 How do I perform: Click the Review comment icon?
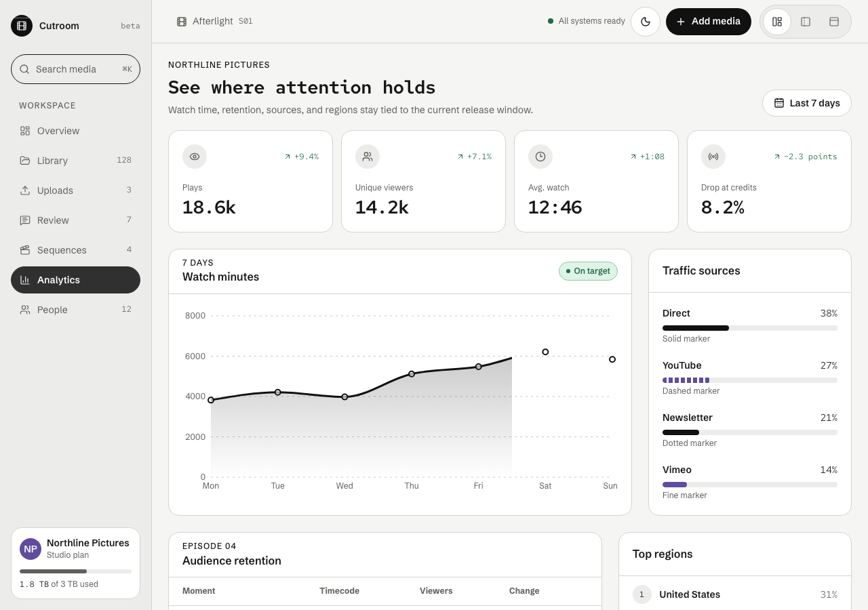25,220
